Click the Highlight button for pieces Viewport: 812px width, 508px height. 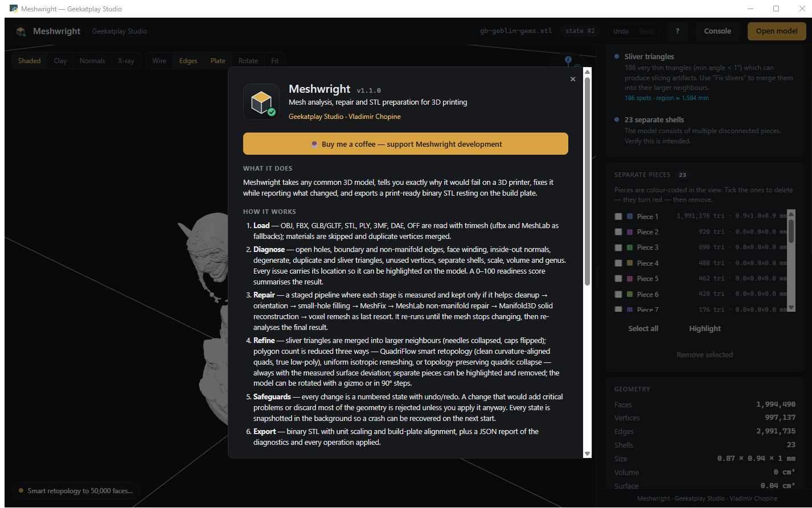click(x=705, y=329)
